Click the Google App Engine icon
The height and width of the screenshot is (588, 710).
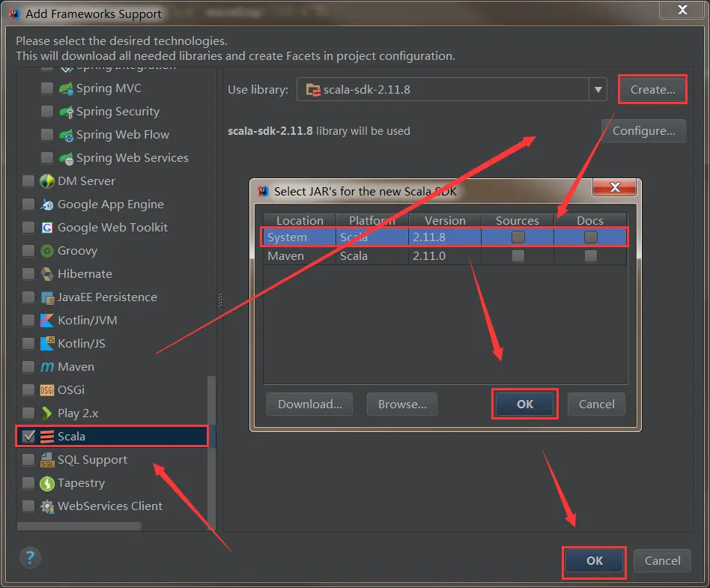(x=47, y=204)
